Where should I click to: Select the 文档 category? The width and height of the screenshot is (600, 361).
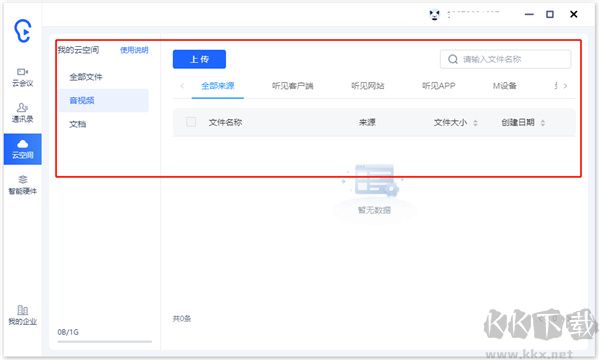77,124
